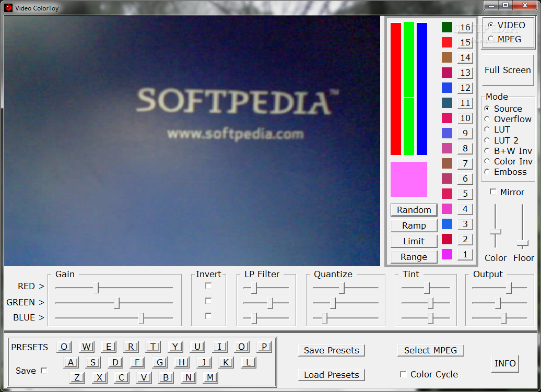Toggle the blue channel Invert checkbox
Viewport: 541px width, 392px height.
click(208, 316)
